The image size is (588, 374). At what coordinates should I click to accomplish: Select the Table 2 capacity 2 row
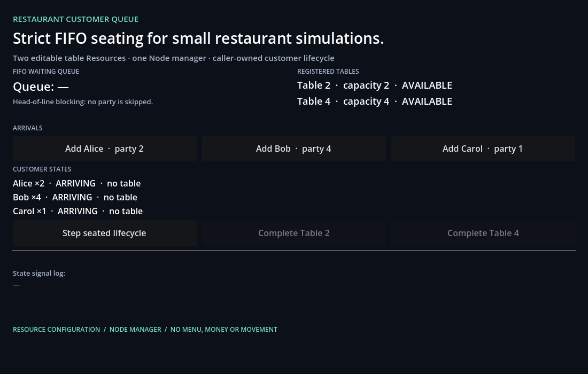(x=375, y=85)
